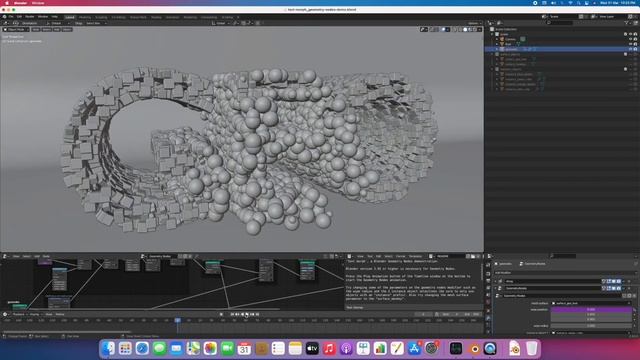Click the play animation button in timeline

(247, 314)
